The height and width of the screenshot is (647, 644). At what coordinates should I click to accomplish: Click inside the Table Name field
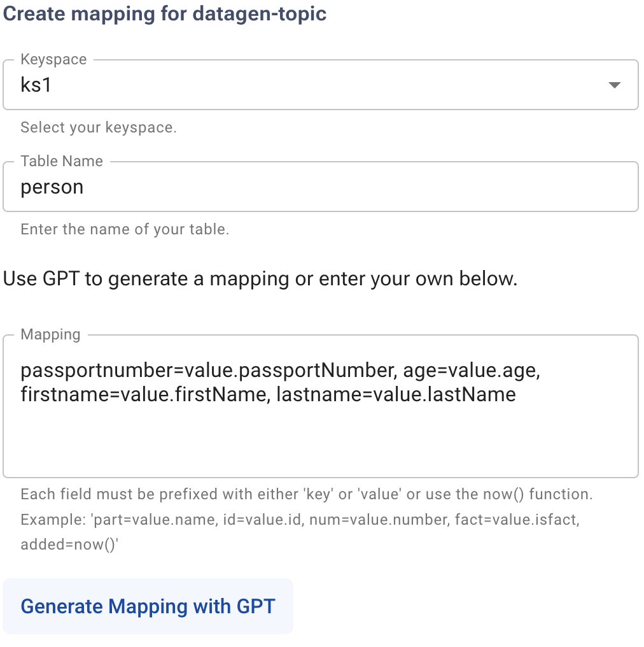pos(255,187)
